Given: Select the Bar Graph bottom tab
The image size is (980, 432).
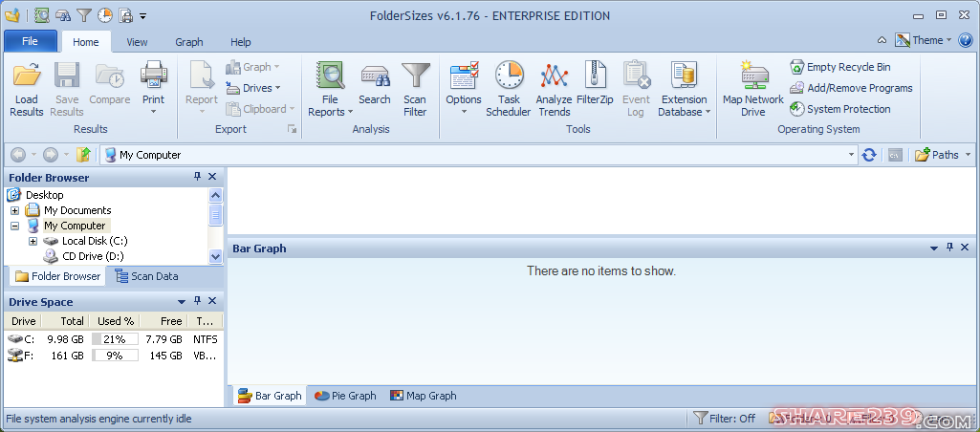Looking at the screenshot, I should (x=270, y=396).
